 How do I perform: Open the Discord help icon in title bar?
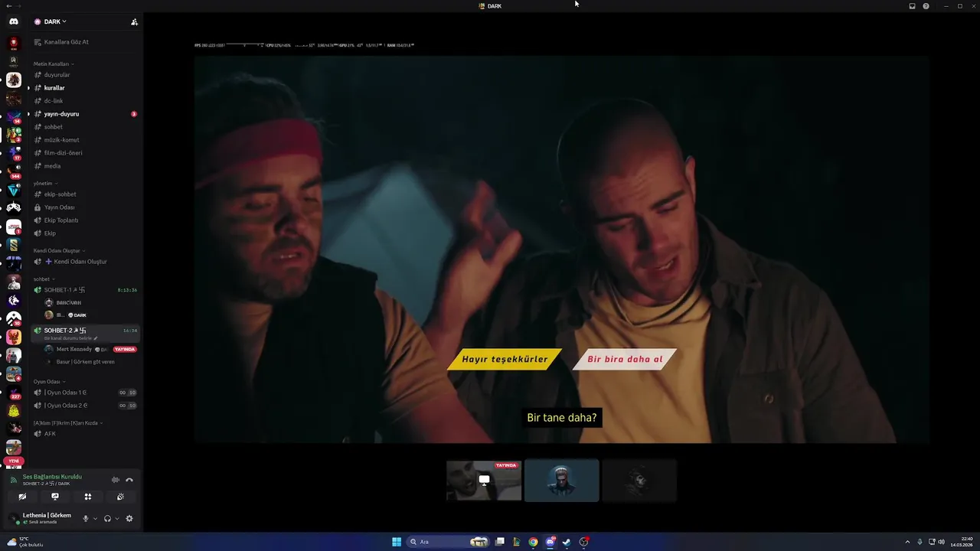pos(926,6)
